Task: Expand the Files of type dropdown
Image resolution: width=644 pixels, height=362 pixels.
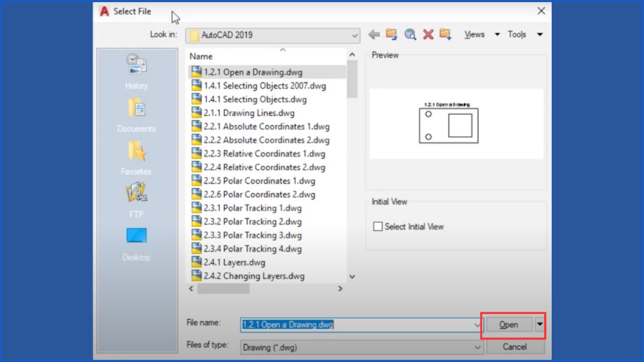Action: [x=478, y=347]
